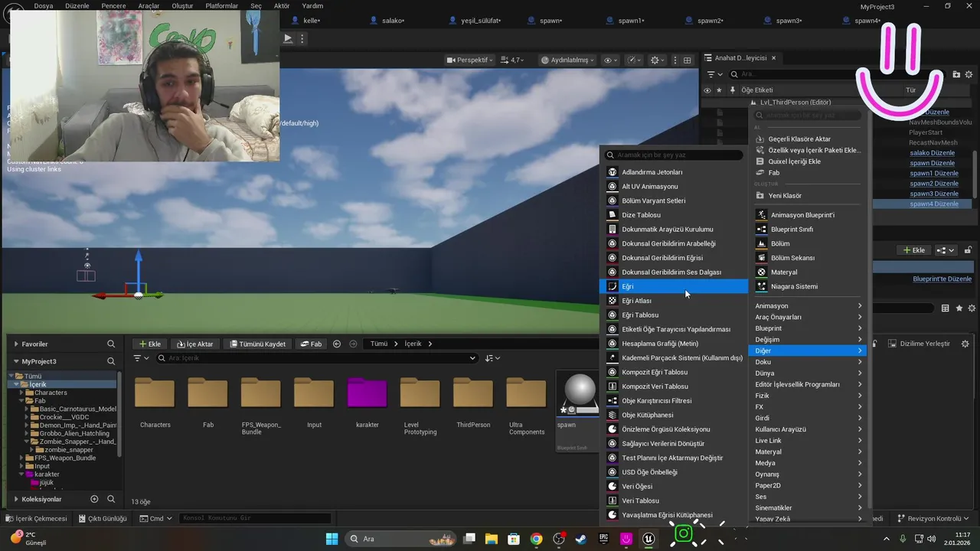This screenshot has height=551, width=980.
Task: Click the Blueprint Sınıfı icon
Action: pos(761,229)
